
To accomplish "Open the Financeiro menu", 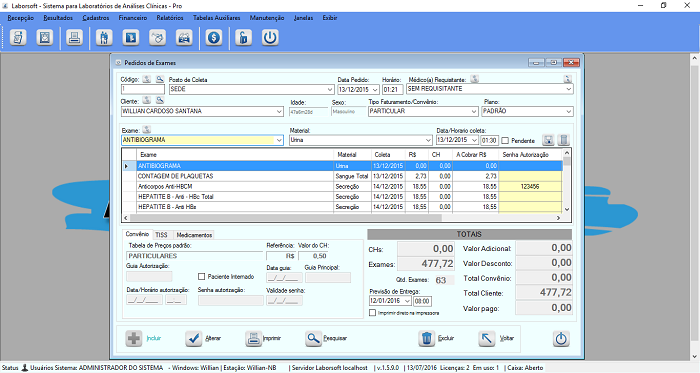I will [133, 18].
